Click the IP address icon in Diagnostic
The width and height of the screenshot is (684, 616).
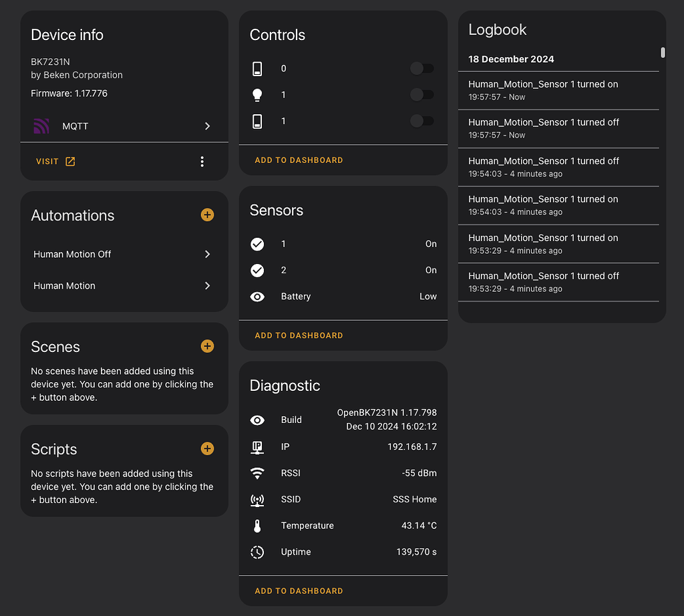tap(257, 446)
